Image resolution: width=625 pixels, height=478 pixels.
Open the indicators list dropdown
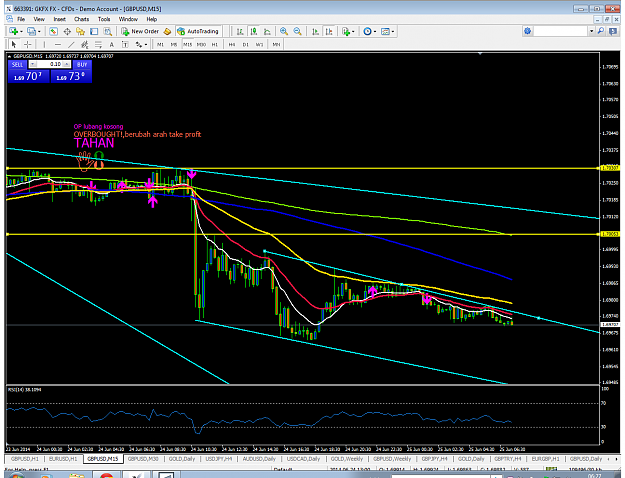pyautogui.click(x=348, y=31)
